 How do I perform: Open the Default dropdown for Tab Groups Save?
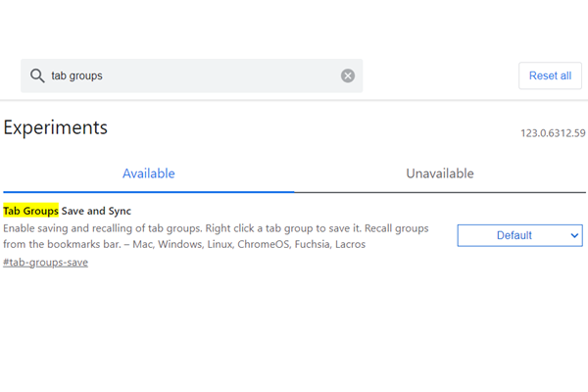pos(519,235)
